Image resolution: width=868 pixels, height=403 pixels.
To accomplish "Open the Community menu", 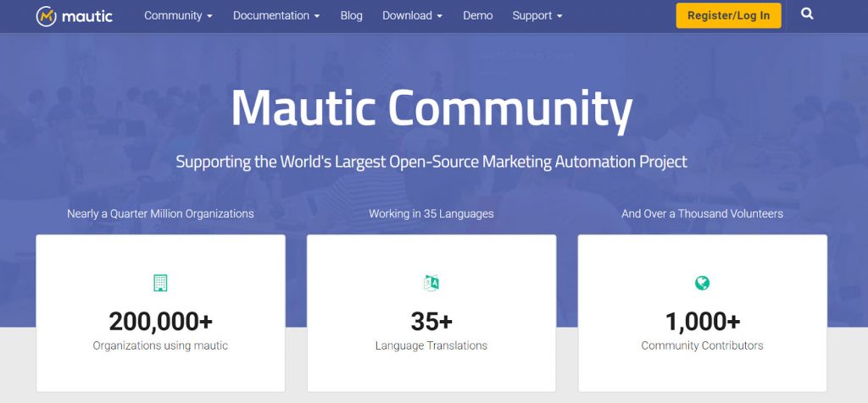I will click(x=178, y=15).
